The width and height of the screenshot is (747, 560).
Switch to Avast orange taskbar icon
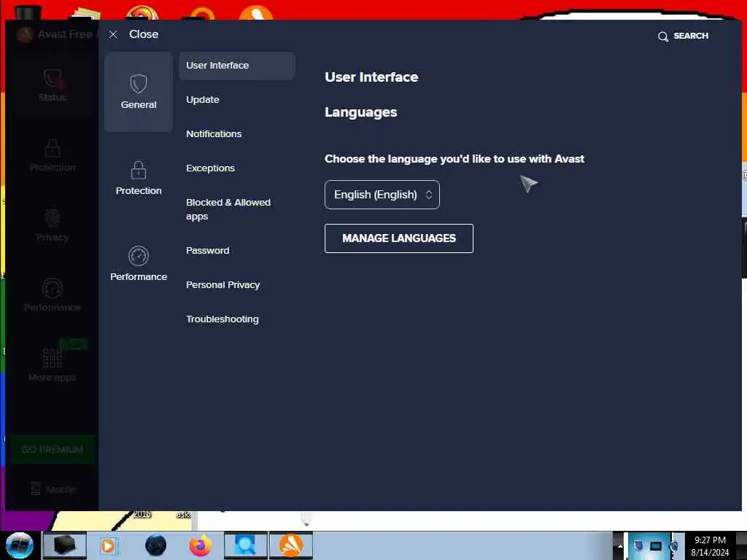tap(291, 545)
